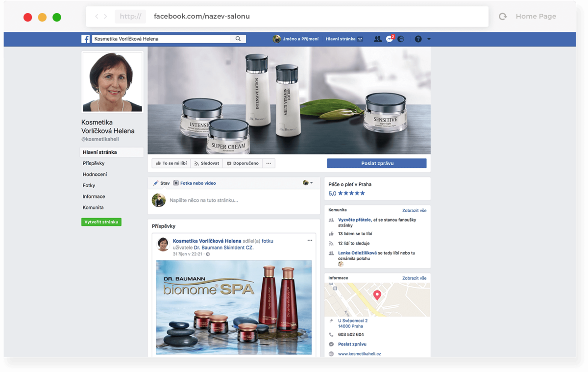This screenshot has height=372, width=588.
Task: Toggle the Sledovat follow button
Action: [x=206, y=163]
